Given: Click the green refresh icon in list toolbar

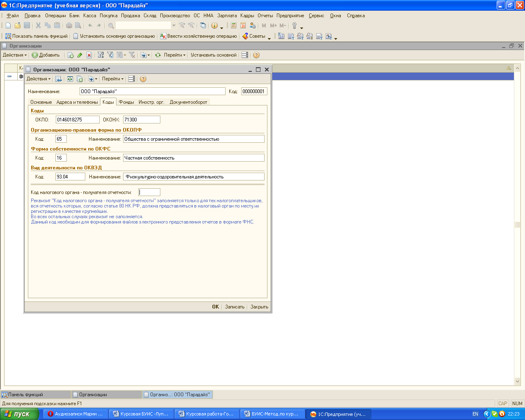Looking at the screenshot, I should 158,55.
